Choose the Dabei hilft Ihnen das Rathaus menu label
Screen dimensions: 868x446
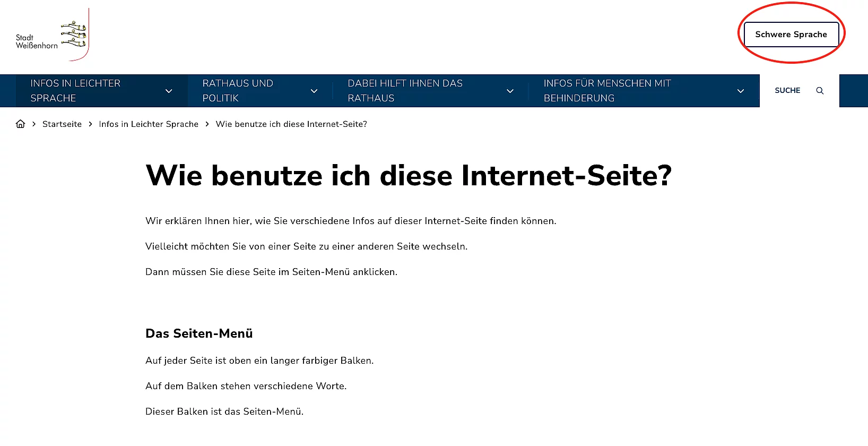(405, 91)
